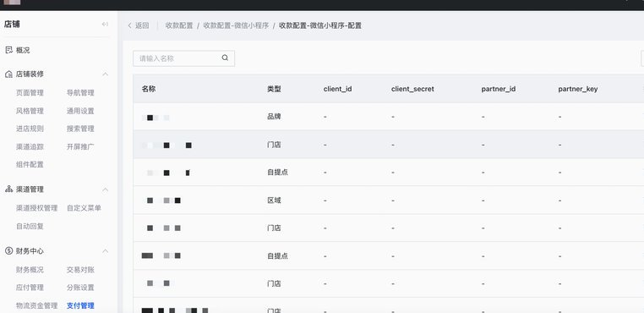
Task: Click the 概况 overview icon
Action: [8, 50]
